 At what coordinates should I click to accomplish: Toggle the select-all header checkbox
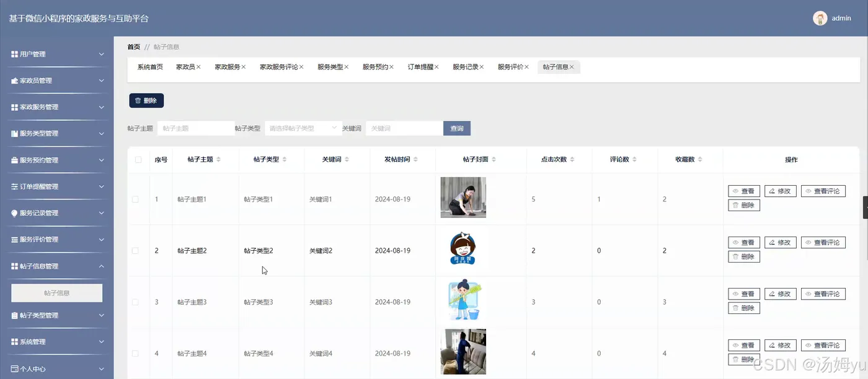(x=138, y=160)
